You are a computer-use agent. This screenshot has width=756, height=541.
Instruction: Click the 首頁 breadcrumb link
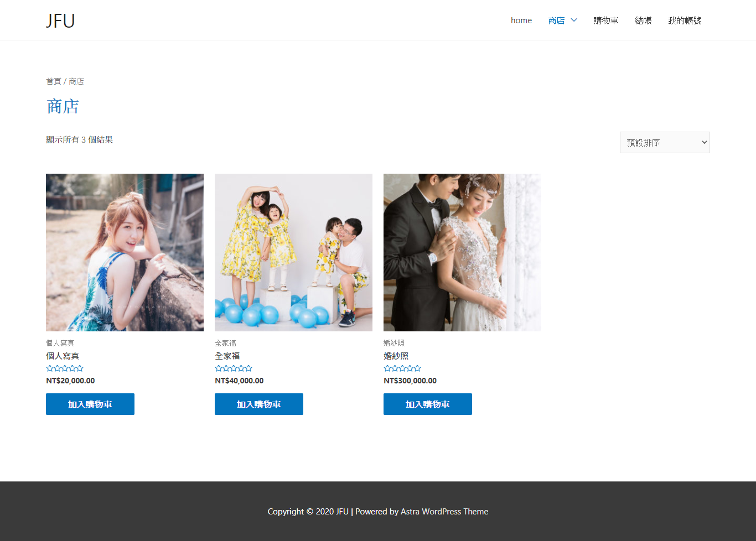[53, 81]
